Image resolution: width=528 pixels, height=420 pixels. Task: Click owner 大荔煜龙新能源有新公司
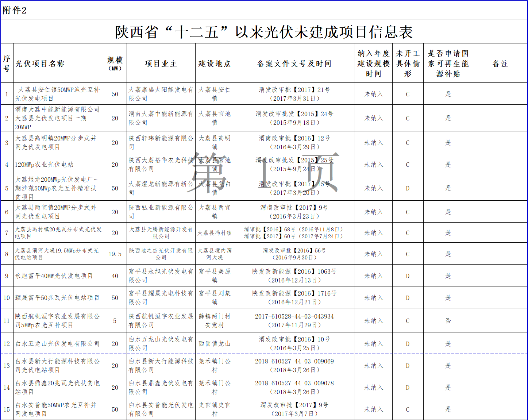[161, 188]
